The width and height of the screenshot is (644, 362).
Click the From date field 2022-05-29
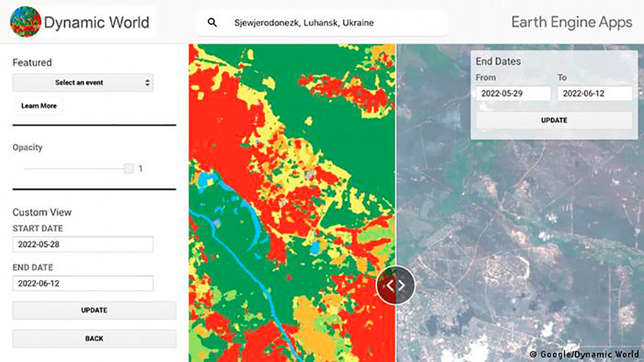[x=513, y=93]
